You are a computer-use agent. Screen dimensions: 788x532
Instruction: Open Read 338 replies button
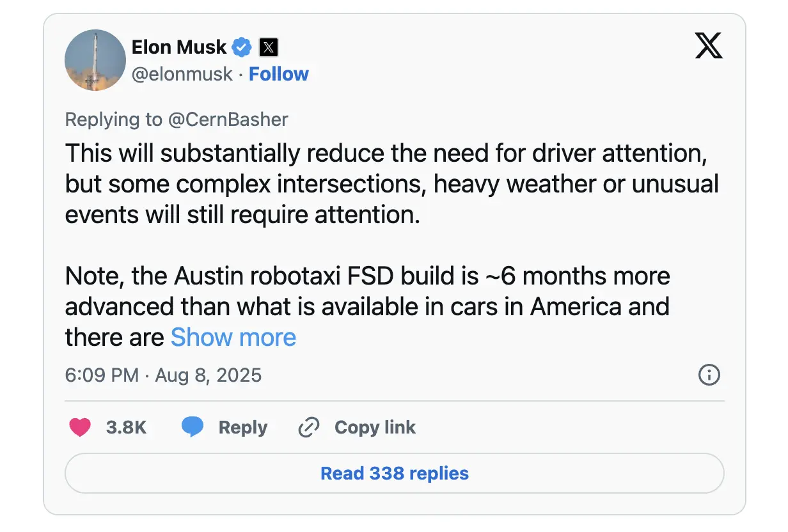tap(394, 473)
